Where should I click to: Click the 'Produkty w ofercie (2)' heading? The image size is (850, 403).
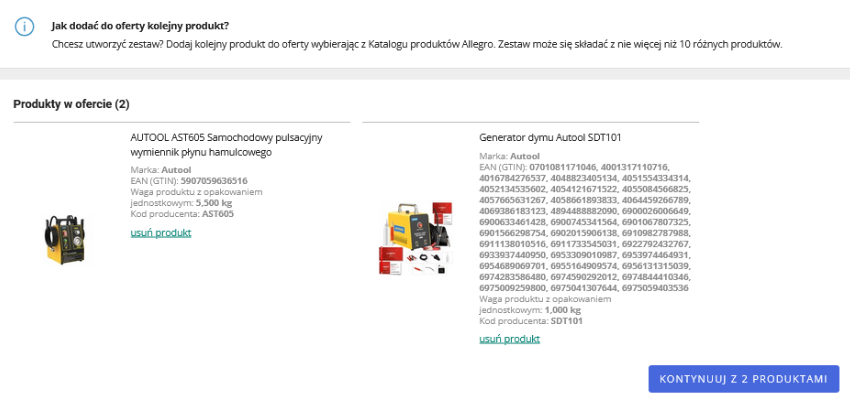tap(72, 104)
